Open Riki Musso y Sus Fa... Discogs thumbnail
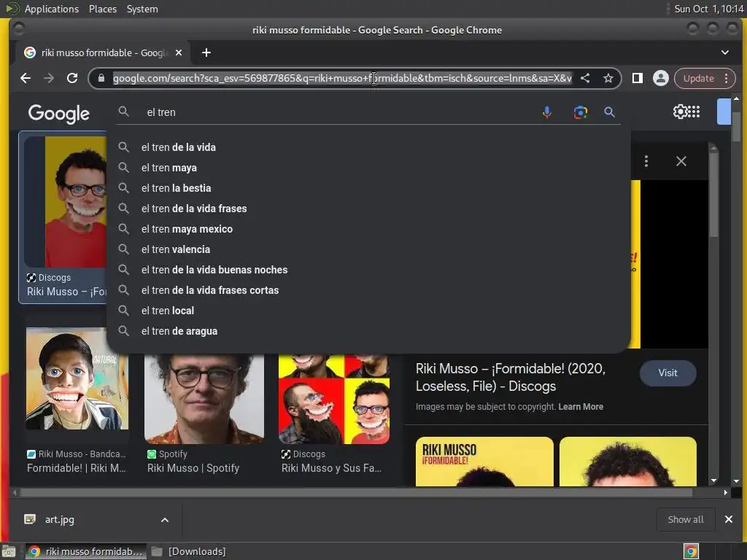The height and width of the screenshot is (560, 747). pos(334,399)
